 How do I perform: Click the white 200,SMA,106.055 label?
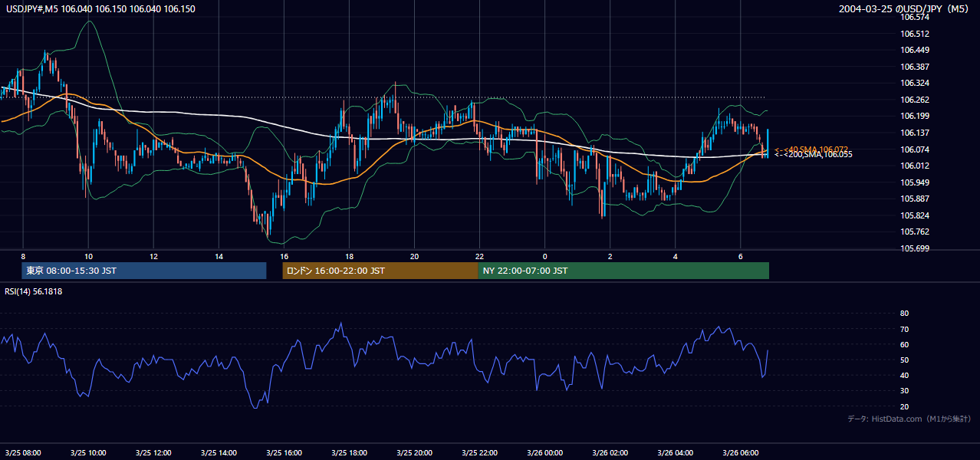click(x=813, y=155)
